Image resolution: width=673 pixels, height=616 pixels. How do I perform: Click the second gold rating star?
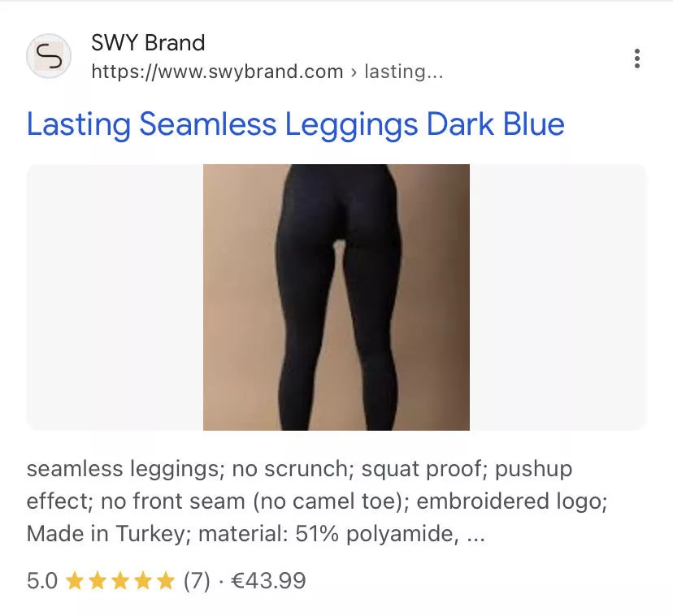coord(98,581)
